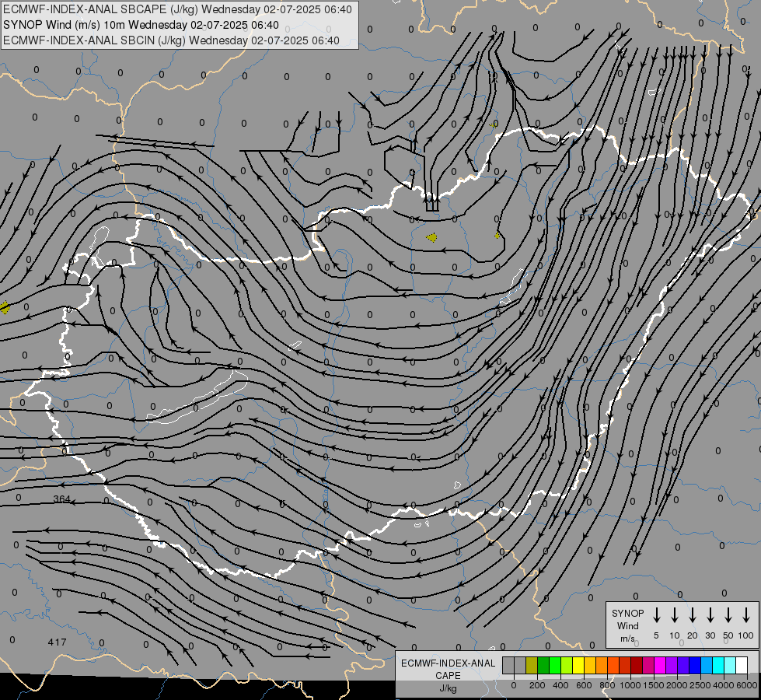Select the pure blue CAPE swatch left of 2500
The image size is (761, 700).
pos(695,665)
